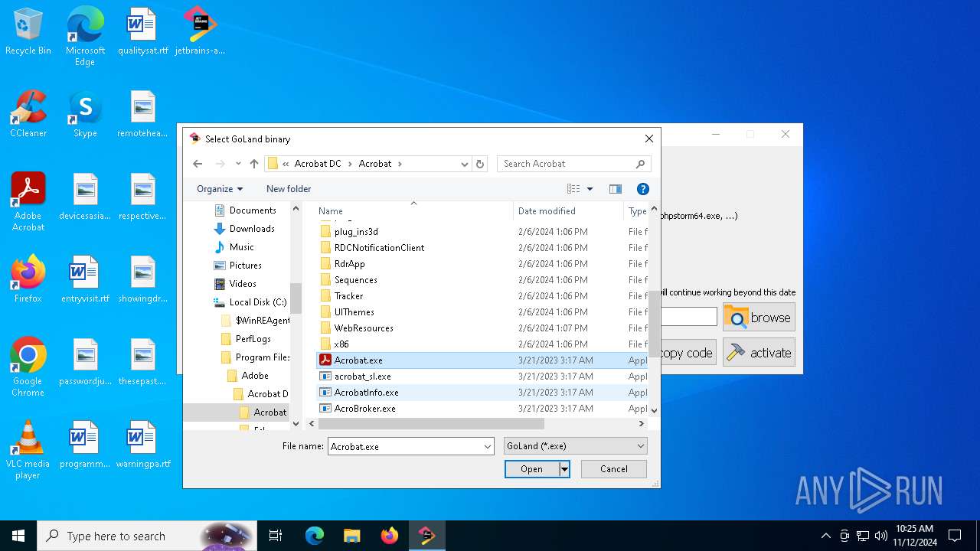
Task: Select Downloads in the navigation tree
Action: click(x=244, y=229)
